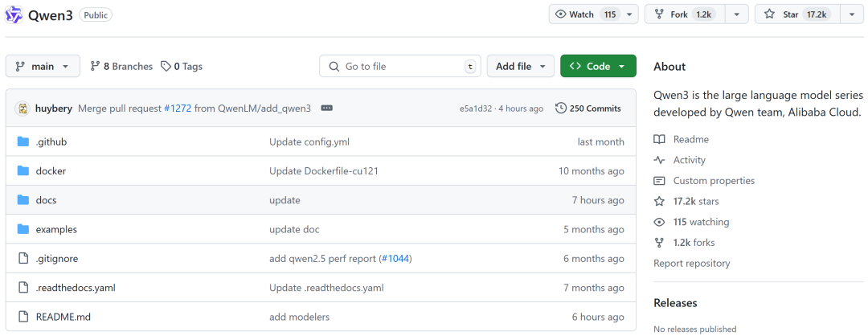Open commit hash e5a1d32
Screen dimensions: 868x336
(x=476, y=109)
